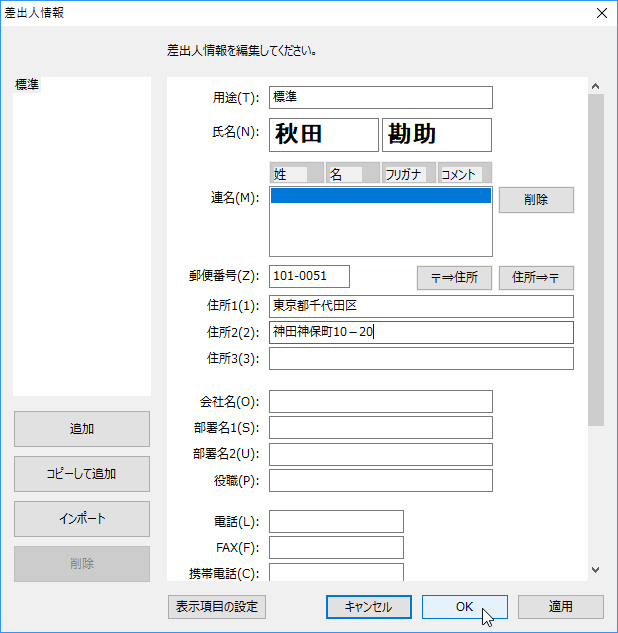Focus the 郵便番号 postal code field

[x=309, y=276]
